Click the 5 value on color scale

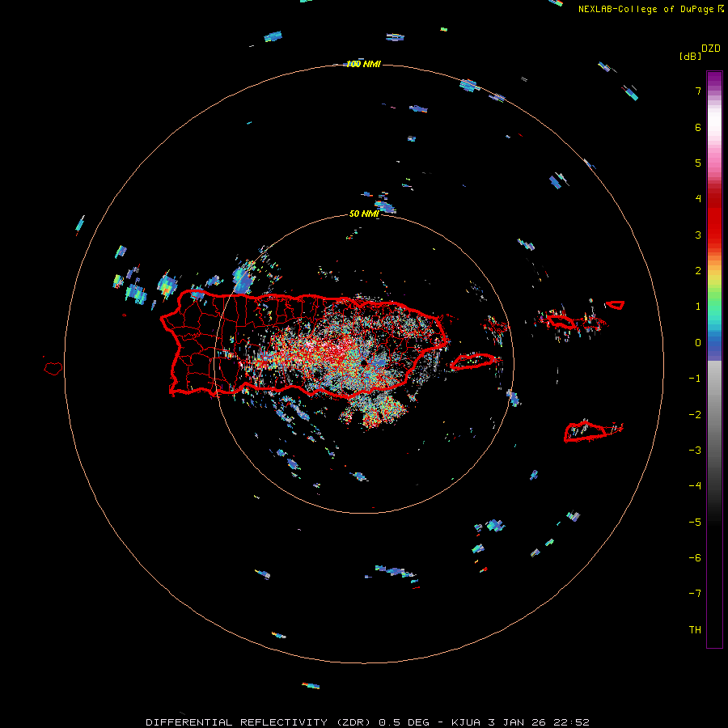point(698,163)
